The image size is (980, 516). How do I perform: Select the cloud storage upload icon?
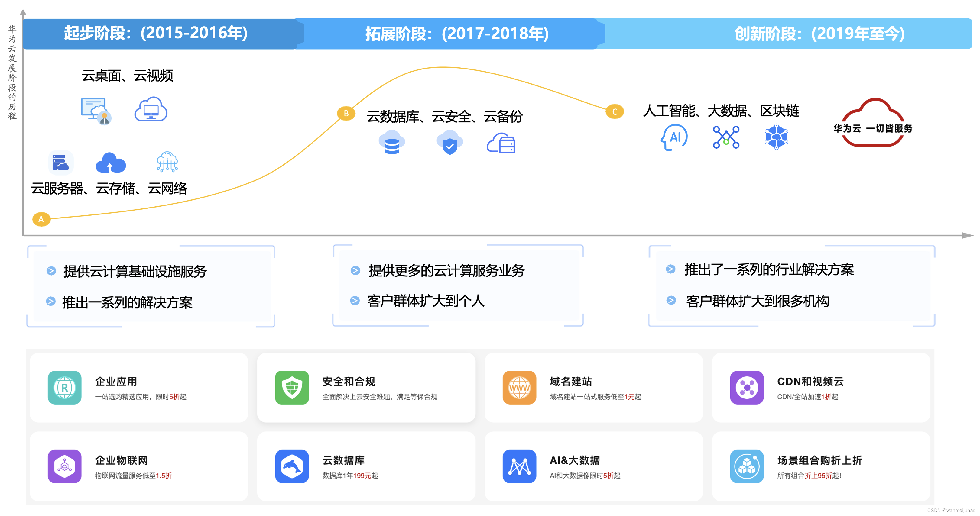click(111, 162)
